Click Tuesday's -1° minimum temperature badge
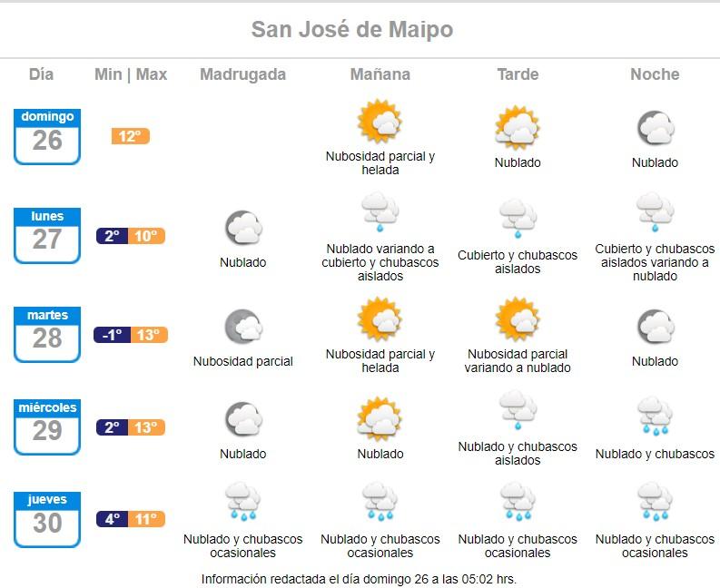This screenshot has width=720, height=588. click(x=112, y=335)
